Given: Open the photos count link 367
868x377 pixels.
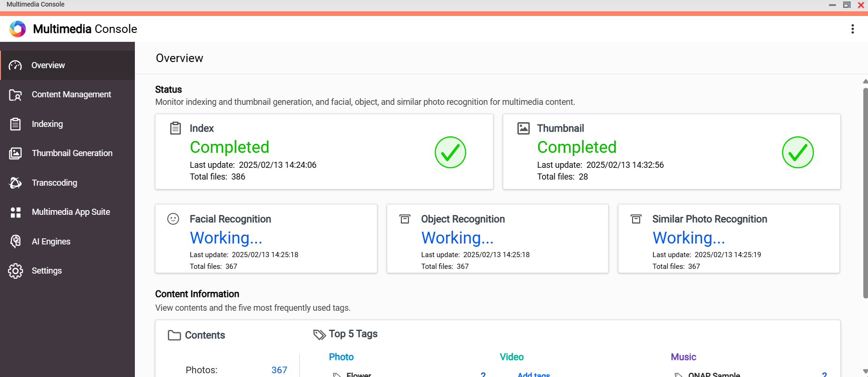Looking at the screenshot, I should pos(279,370).
